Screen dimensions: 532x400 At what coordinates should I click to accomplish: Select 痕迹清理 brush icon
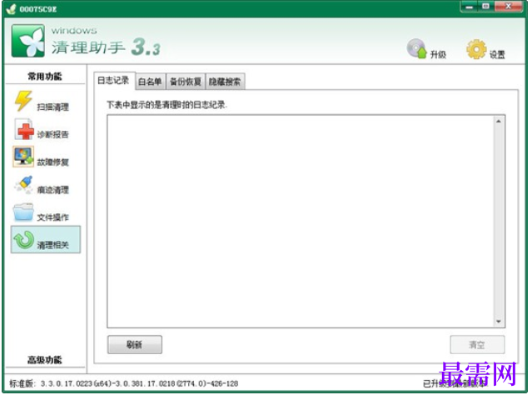pos(24,185)
